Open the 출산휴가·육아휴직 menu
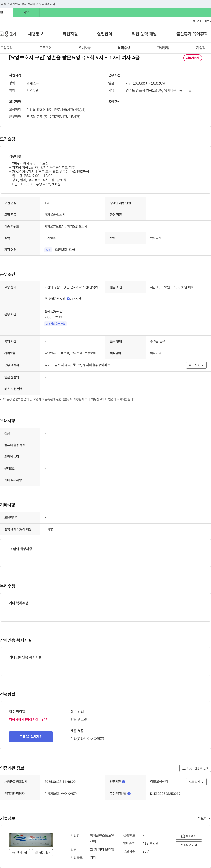Image resolution: width=211 pixels, height=868 pixels. click(x=192, y=34)
